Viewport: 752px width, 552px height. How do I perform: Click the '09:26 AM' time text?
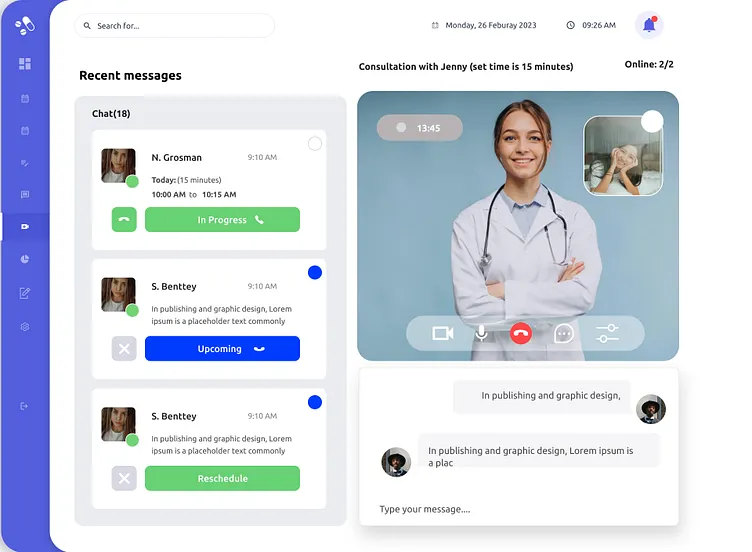tap(599, 25)
